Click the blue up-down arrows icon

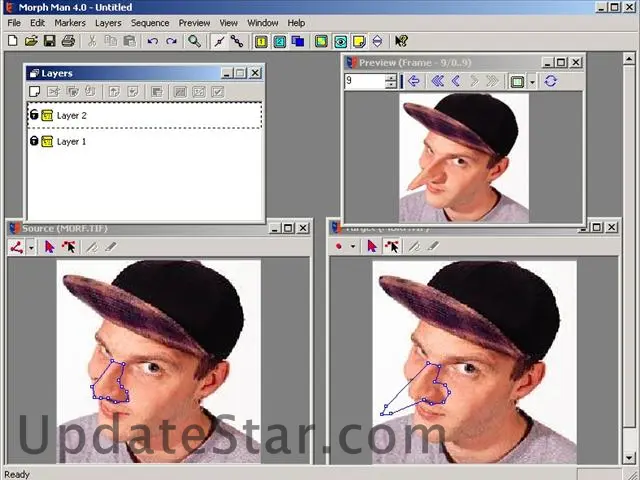378,41
